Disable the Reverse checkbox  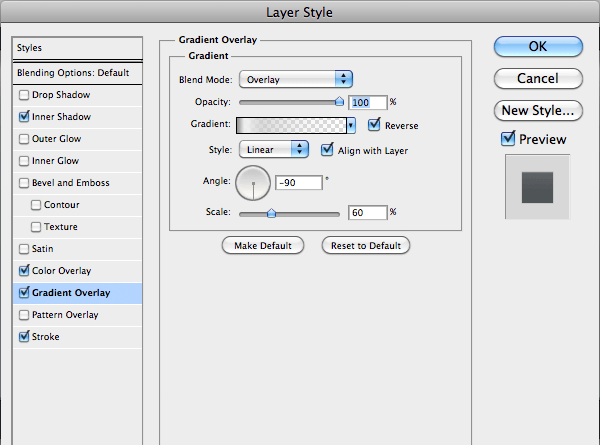[374, 125]
